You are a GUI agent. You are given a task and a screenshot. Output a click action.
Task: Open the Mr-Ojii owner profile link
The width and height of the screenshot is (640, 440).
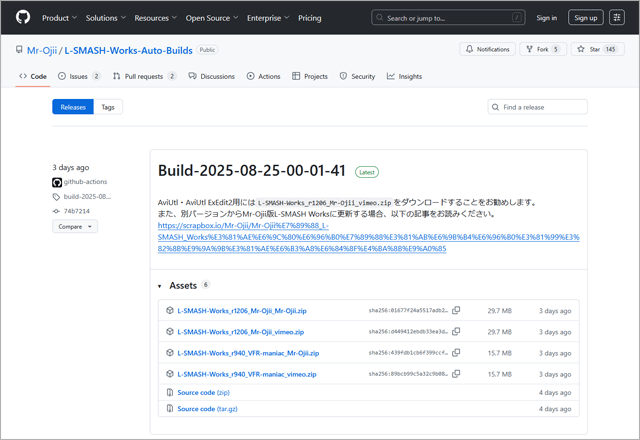click(42, 50)
